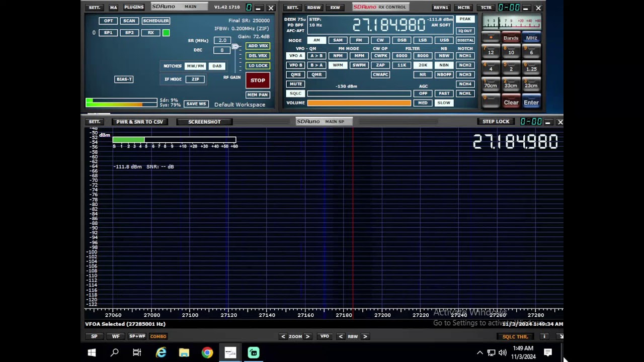Viewport: 644px width, 362px height.
Task: Open the SCHEDULER
Action: pos(156,21)
